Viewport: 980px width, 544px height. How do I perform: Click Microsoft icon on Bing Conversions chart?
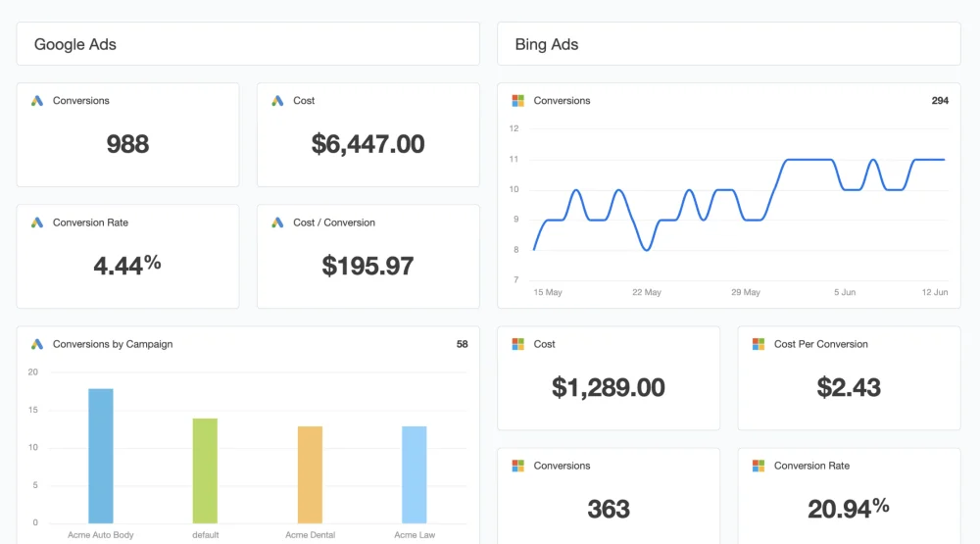click(x=518, y=101)
